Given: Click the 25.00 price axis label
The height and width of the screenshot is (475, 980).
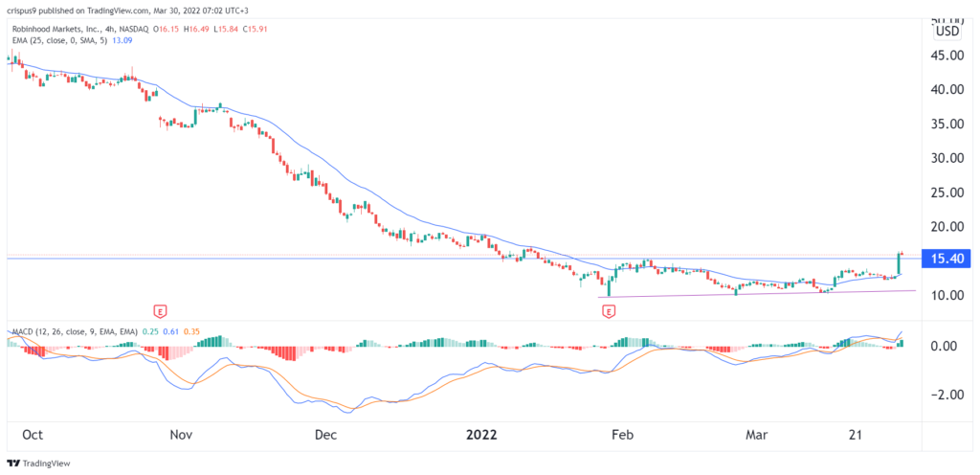Looking at the screenshot, I should click(x=949, y=193).
